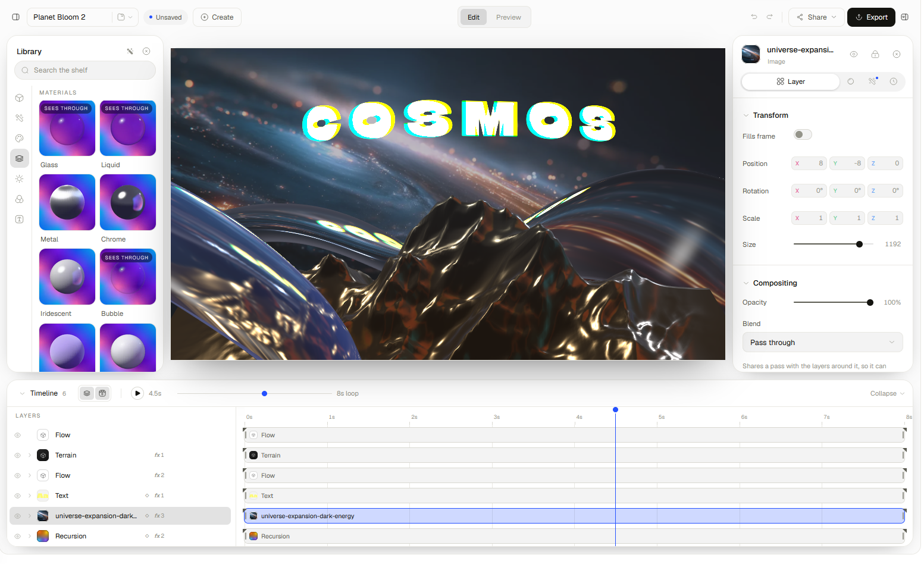Screen dimensions: 924x564
Task: Hide the Recursion layer
Action: tap(17, 537)
